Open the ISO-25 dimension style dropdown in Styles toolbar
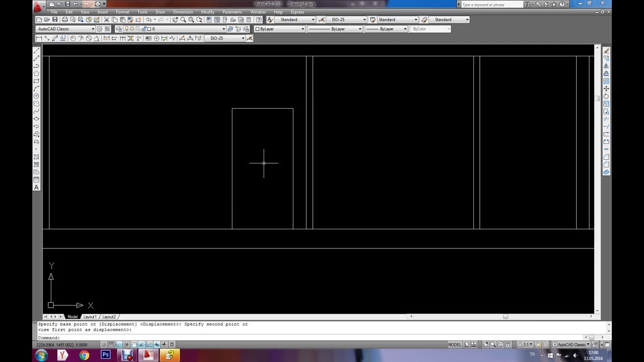Viewport: 644px width, 362px height. [x=346, y=20]
